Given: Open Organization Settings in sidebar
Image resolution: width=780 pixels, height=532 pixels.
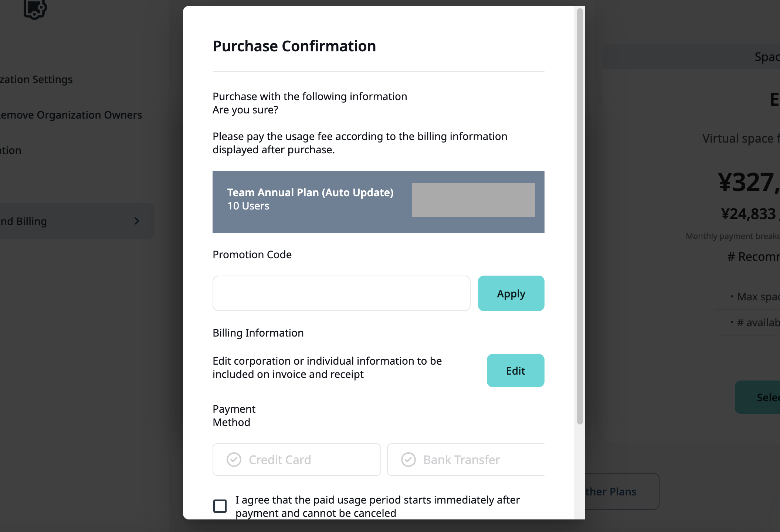Looking at the screenshot, I should (36, 79).
